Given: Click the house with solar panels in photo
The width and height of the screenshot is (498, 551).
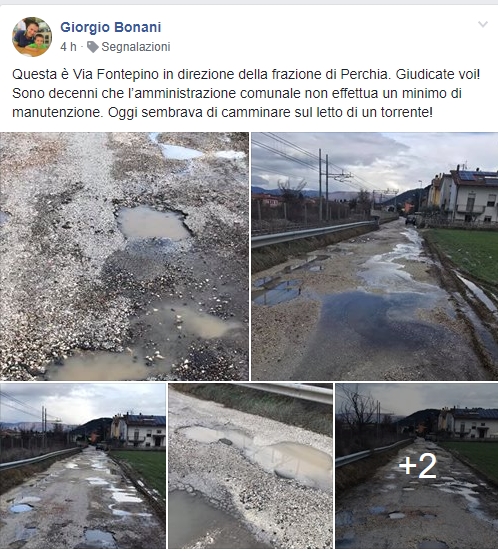Looking at the screenshot, I should tap(471, 194).
